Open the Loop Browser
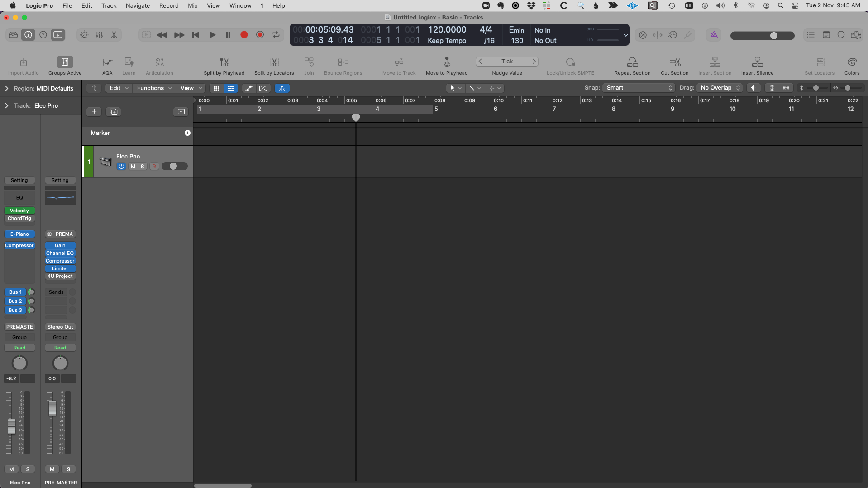This screenshot has height=488, width=868. tap(840, 35)
